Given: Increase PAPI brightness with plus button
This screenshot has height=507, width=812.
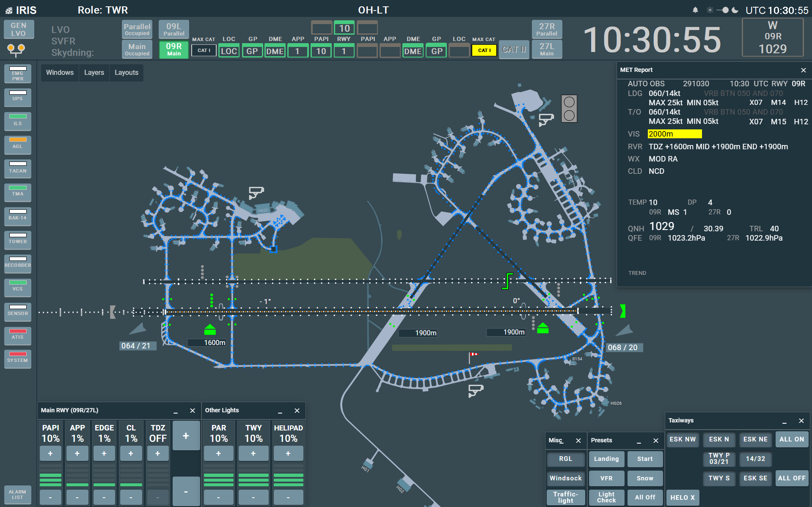Looking at the screenshot, I should point(50,453).
